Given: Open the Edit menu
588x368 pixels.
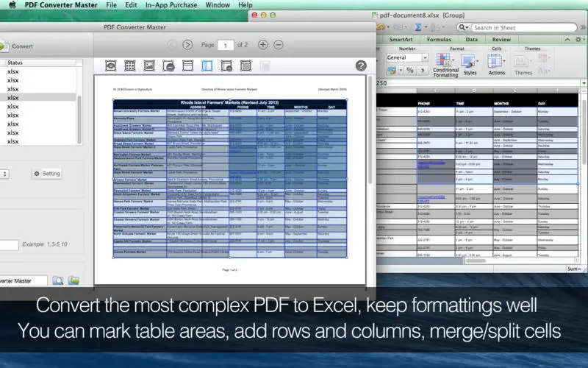Looking at the screenshot, I should click(131, 5).
